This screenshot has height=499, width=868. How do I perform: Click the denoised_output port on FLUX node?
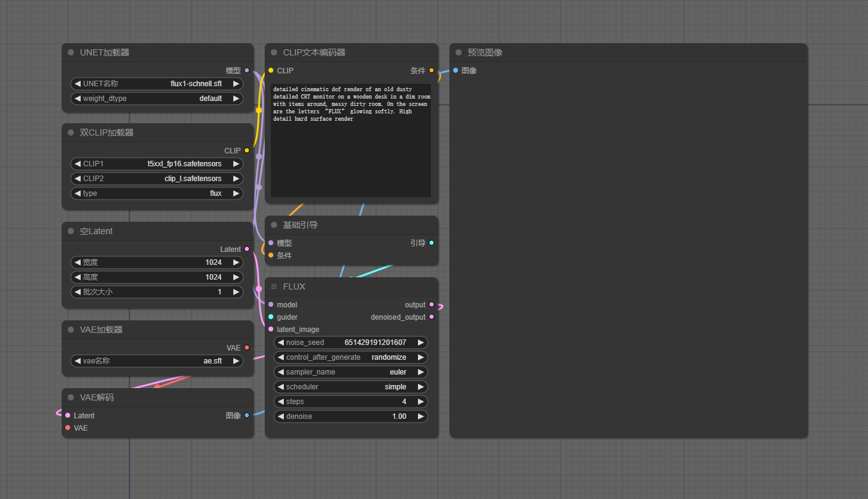click(432, 317)
